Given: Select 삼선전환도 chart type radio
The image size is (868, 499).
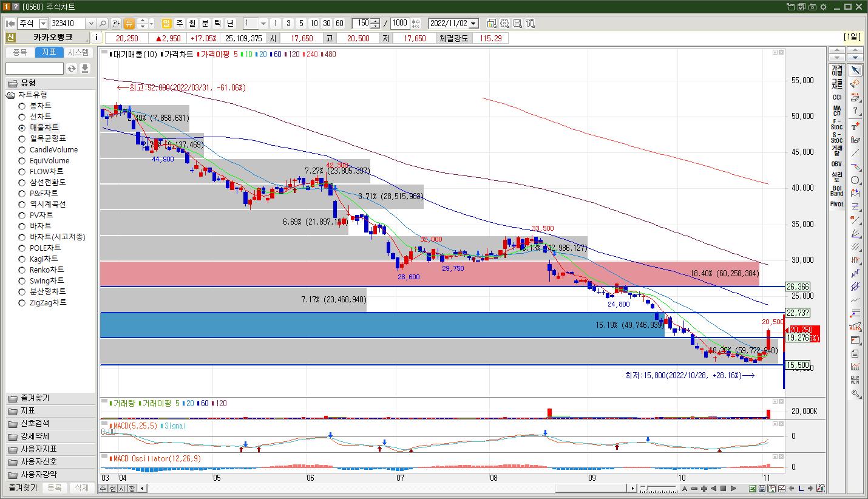Looking at the screenshot, I should tap(22, 182).
